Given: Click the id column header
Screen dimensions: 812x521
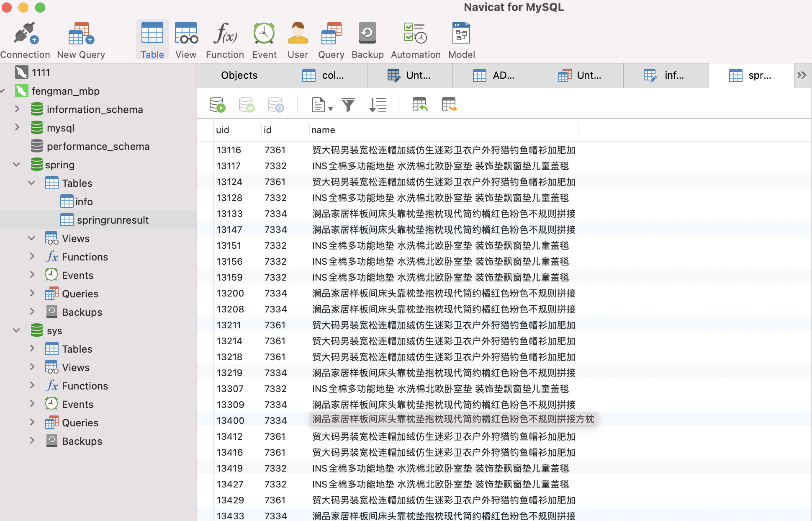Looking at the screenshot, I should [285, 130].
